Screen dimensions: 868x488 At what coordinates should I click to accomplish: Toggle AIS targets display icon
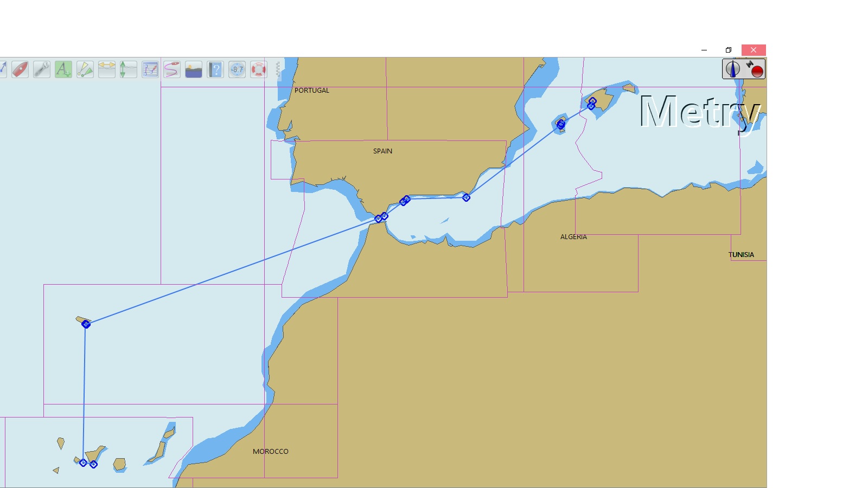point(85,69)
